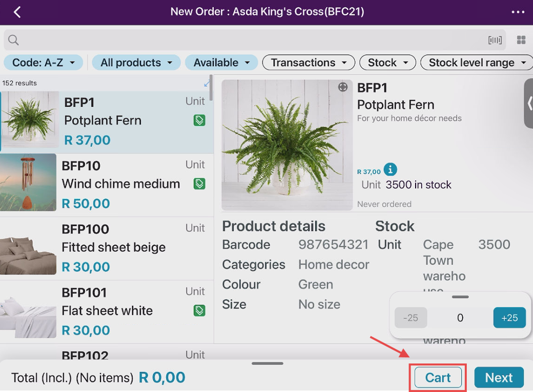
Task: Tap the blue price info icon
Action: 390,169
